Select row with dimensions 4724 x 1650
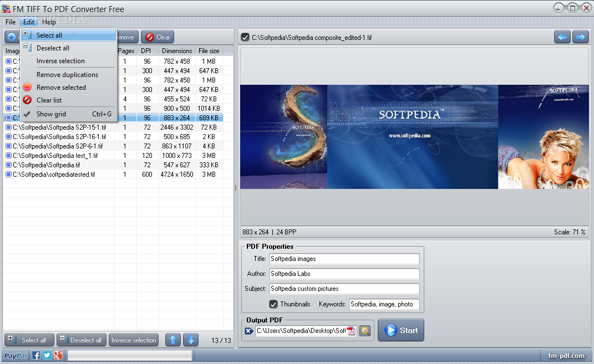This screenshot has height=364, width=594. (x=113, y=175)
